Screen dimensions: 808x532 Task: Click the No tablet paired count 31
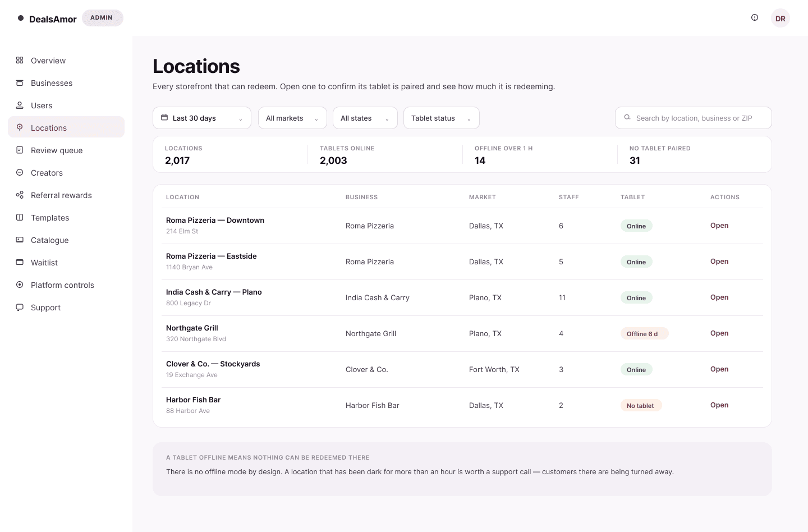click(x=635, y=160)
